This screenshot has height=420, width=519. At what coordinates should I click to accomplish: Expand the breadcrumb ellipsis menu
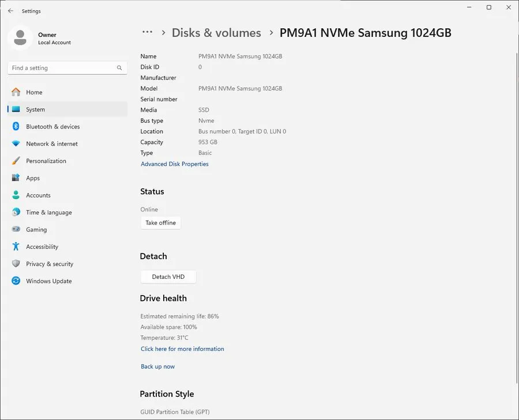(x=147, y=32)
